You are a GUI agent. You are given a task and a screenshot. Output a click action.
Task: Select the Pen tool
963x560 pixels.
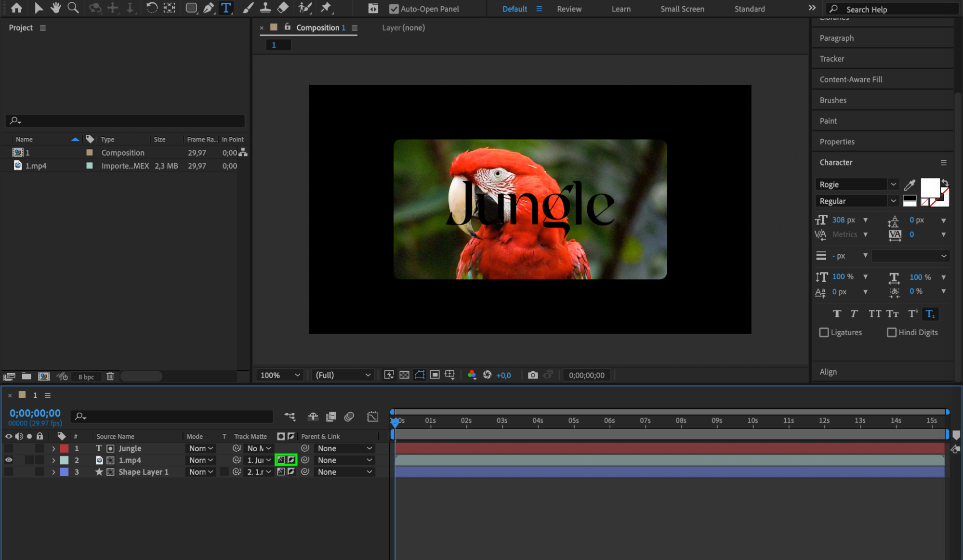[208, 8]
